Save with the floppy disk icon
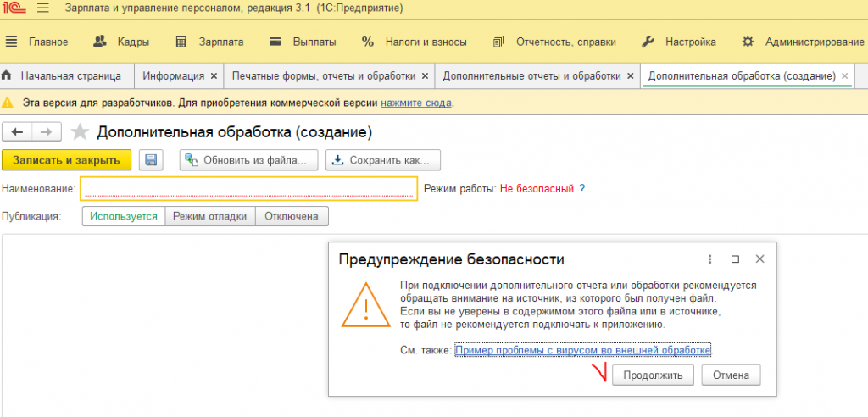Image resolution: width=868 pixels, height=417 pixels. [x=151, y=160]
